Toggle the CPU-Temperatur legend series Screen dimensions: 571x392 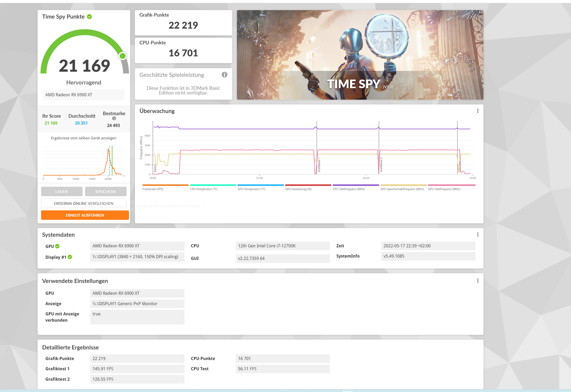[204, 189]
